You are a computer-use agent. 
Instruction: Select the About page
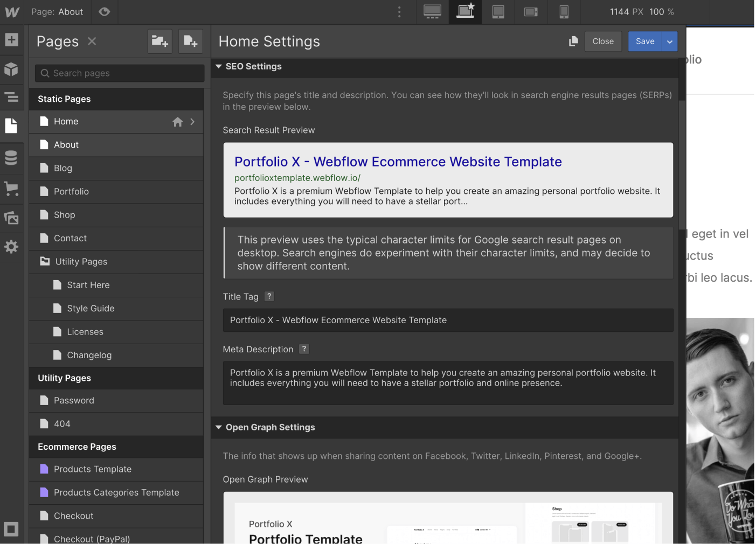[x=116, y=145]
